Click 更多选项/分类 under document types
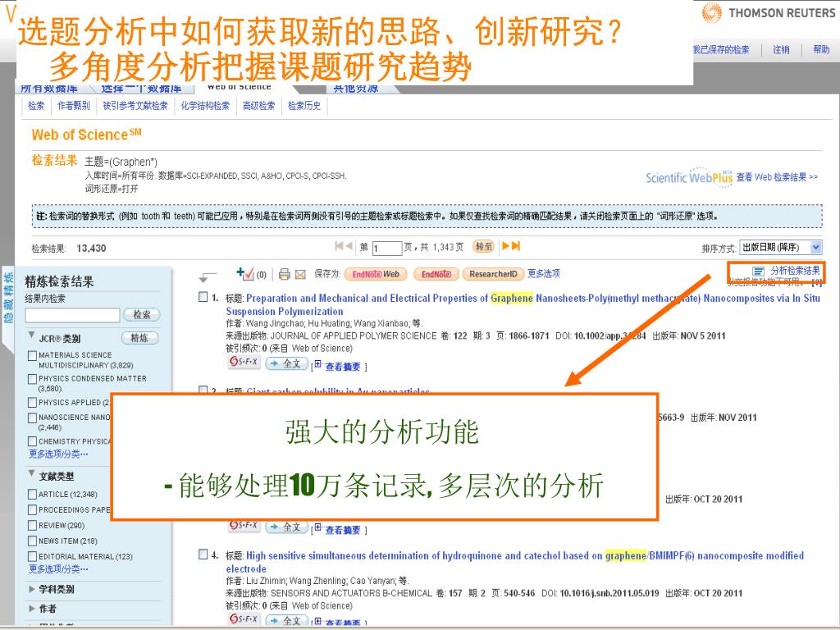The width and height of the screenshot is (840, 630). click(x=58, y=569)
